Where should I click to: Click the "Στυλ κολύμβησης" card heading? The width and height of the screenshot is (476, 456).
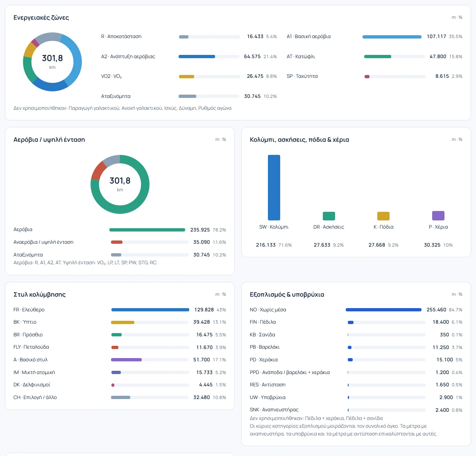(39, 295)
